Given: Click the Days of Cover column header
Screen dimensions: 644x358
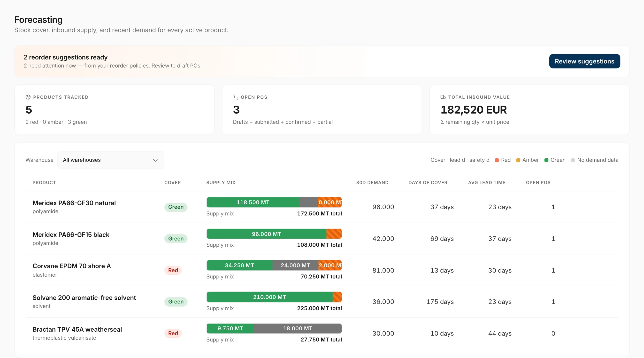Looking at the screenshot, I should (428, 183).
